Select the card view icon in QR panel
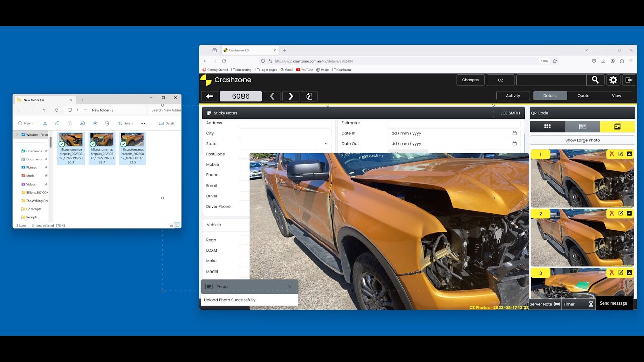Image resolution: width=644 pixels, height=362 pixels. [x=583, y=127]
